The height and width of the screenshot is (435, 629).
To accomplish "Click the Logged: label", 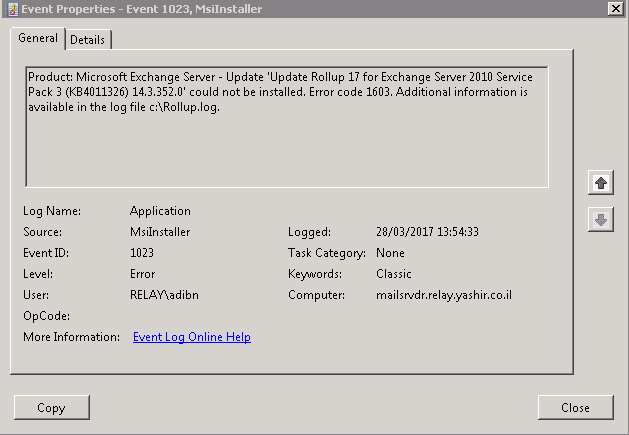I will pyautogui.click(x=309, y=232).
